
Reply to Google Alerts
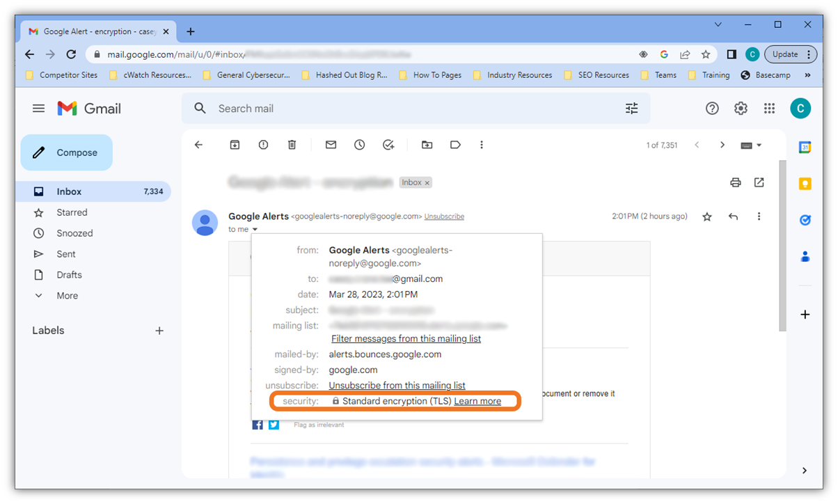click(x=732, y=216)
